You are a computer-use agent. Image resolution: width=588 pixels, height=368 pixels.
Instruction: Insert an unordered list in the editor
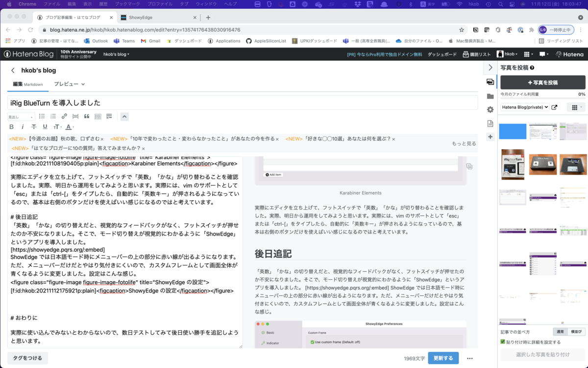(43, 116)
